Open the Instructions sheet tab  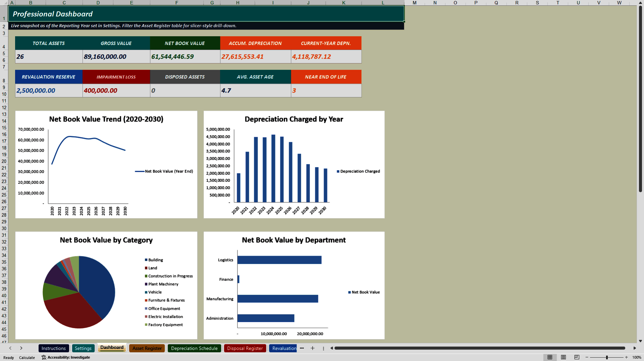point(54,348)
